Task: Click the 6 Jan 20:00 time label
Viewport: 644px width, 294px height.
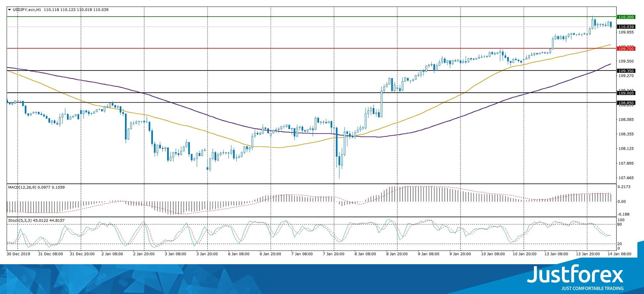Action: 270,254
